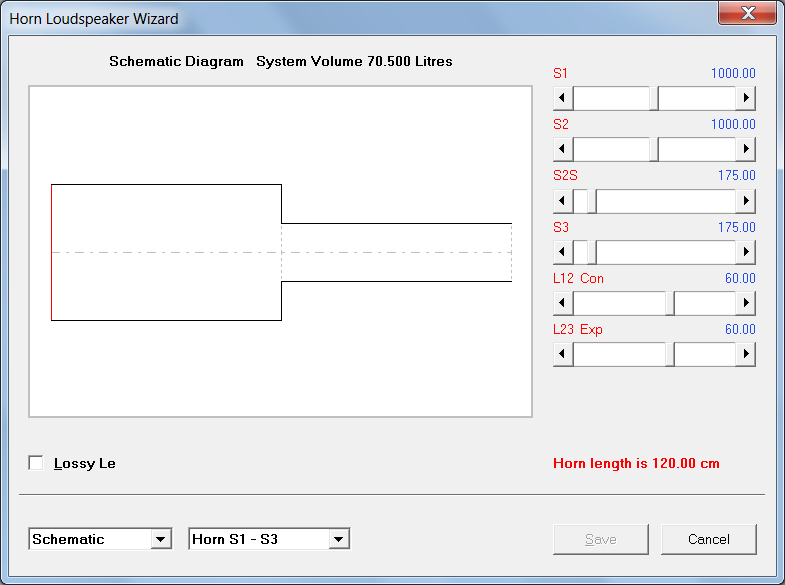Decrease L12 Con with left arrow
The width and height of the screenshot is (785, 585).
pos(563,303)
